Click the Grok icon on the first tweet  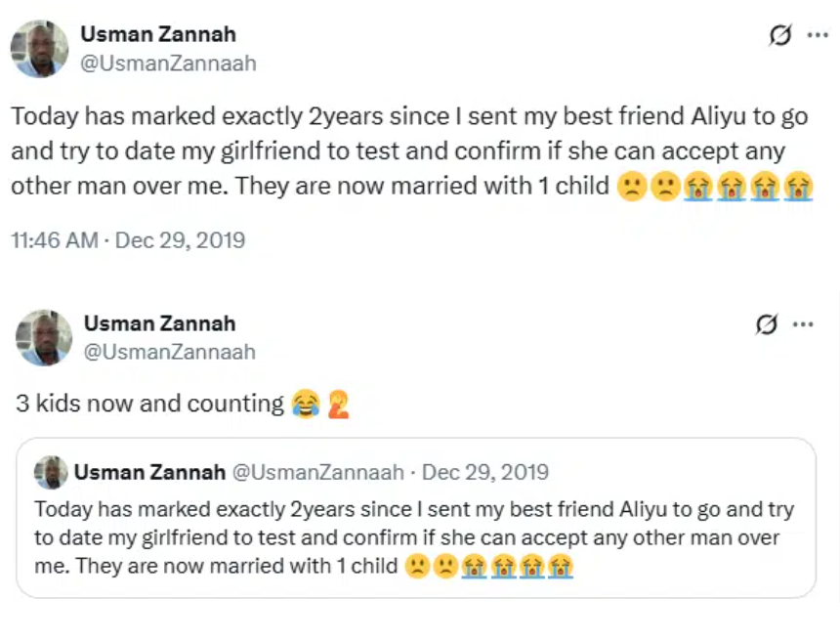779,36
